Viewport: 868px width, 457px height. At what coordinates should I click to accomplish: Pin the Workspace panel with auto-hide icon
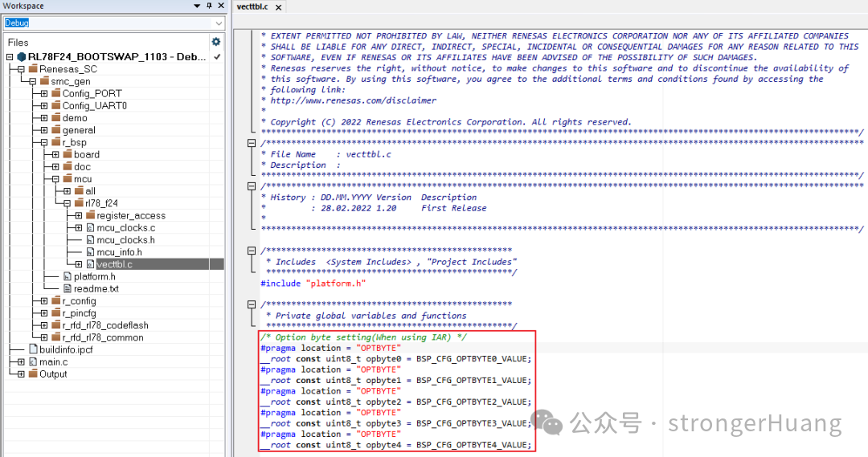click(209, 6)
